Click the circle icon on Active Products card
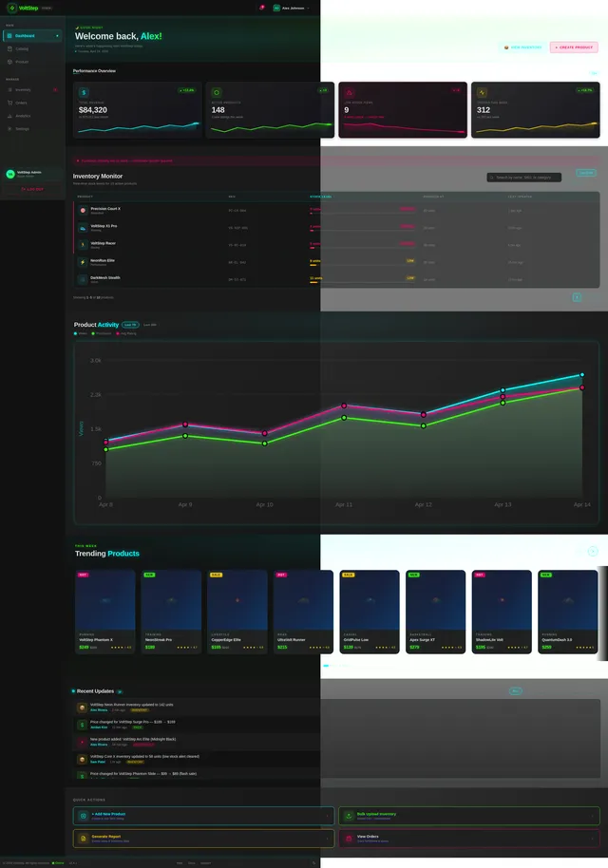Image resolution: width=608 pixels, height=868 pixels. pyautogui.click(x=217, y=92)
